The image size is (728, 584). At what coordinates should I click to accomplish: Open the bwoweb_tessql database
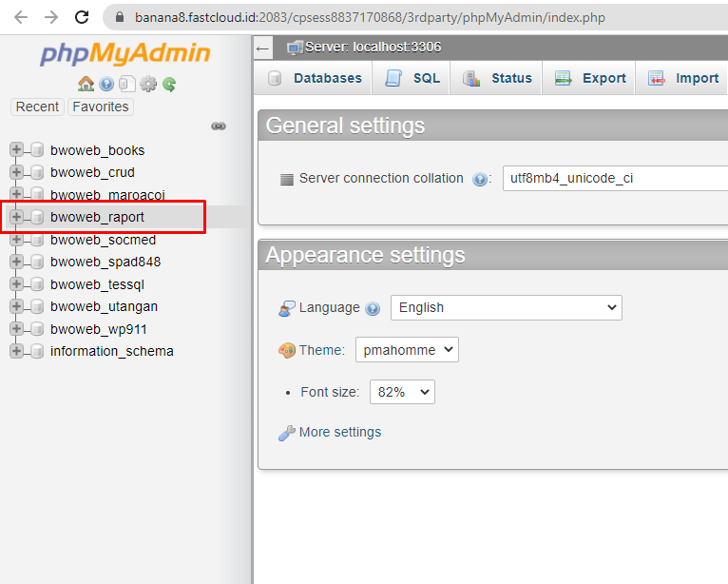97,284
